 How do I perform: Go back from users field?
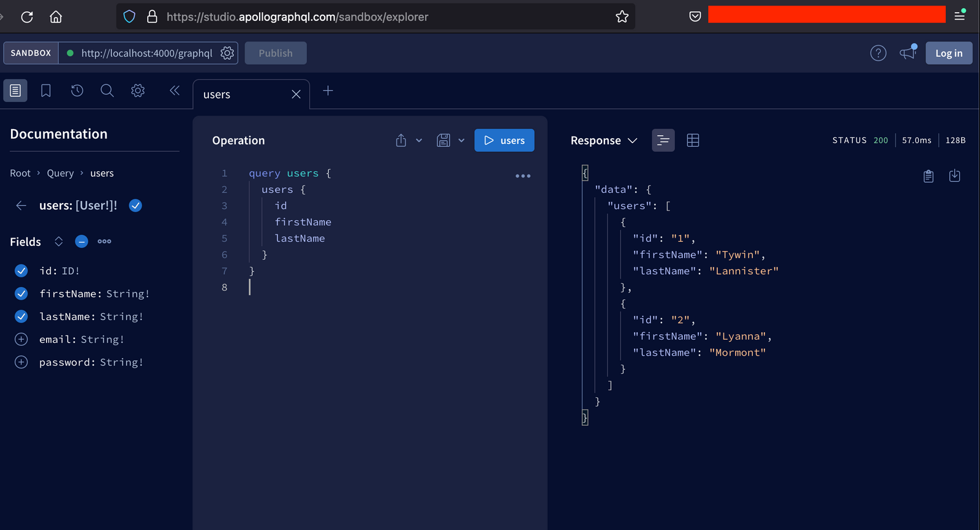click(21, 206)
